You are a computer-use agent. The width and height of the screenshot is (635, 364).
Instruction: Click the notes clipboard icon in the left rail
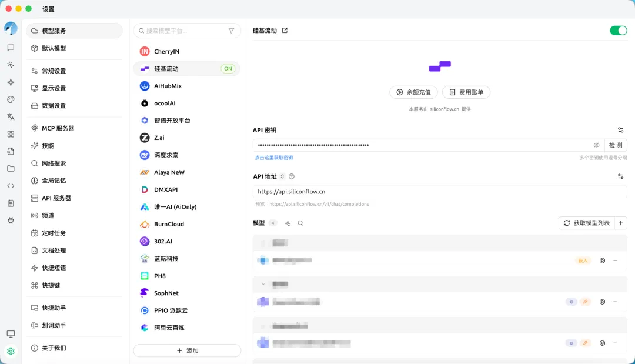point(11,203)
